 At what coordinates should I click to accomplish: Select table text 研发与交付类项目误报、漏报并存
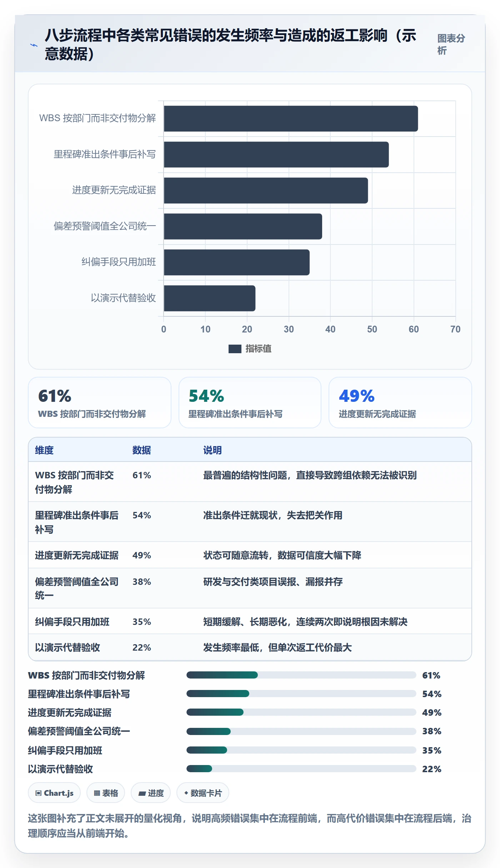[x=273, y=582]
